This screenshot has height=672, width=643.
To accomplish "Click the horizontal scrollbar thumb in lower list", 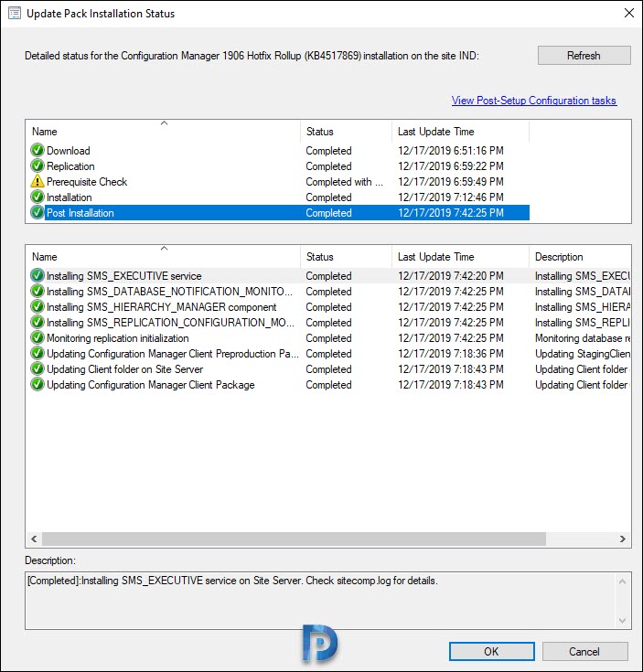I will click(x=294, y=539).
